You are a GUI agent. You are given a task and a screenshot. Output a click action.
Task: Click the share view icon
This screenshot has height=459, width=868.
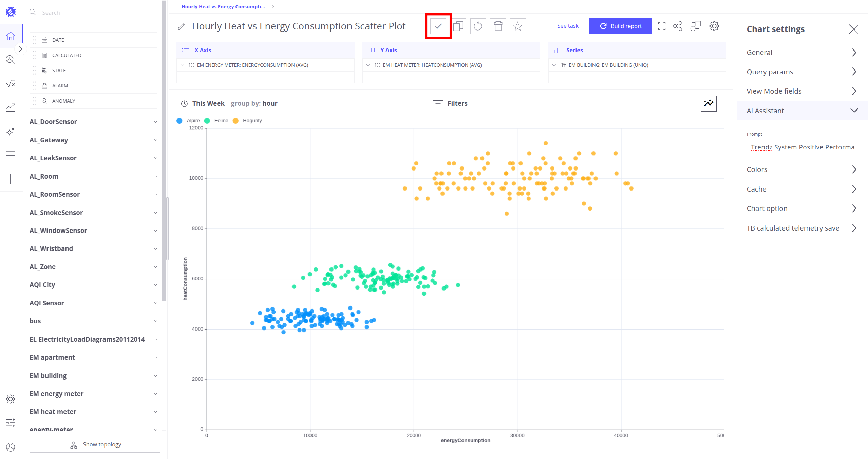coord(678,26)
